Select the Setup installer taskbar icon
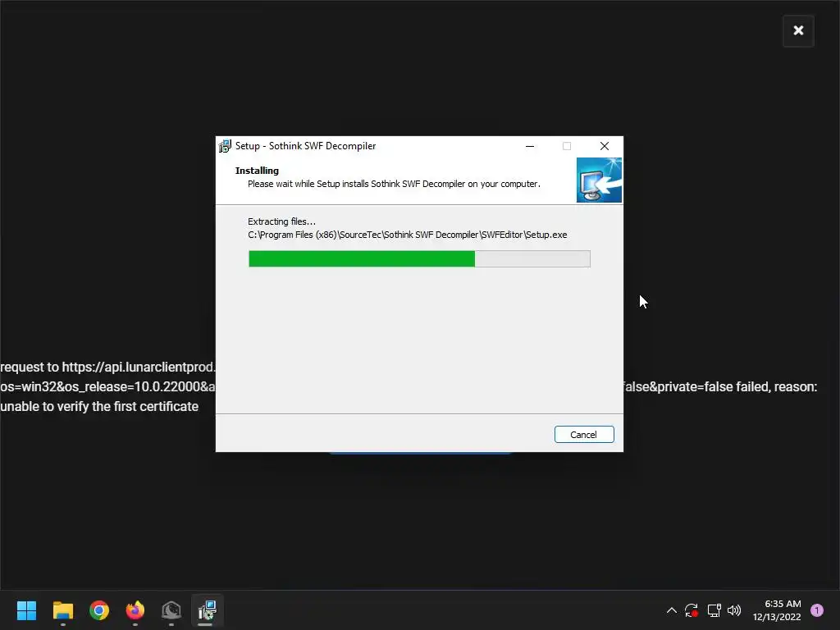The image size is (840, 630). (208, 610)
